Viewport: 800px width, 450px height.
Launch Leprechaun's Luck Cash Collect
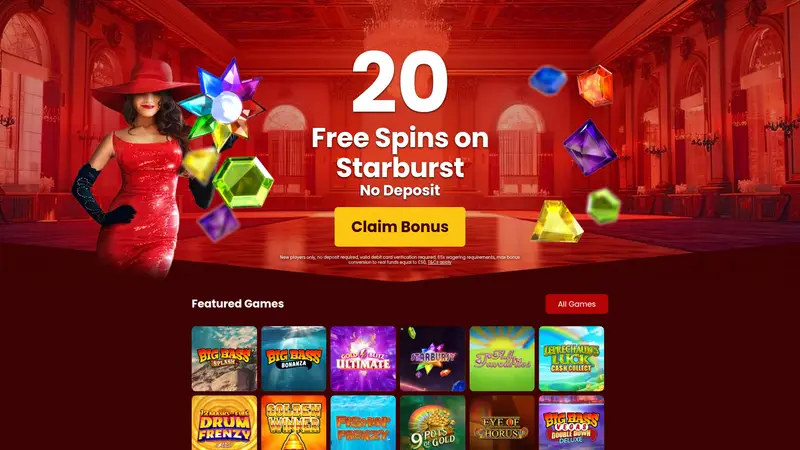(571, 359)
